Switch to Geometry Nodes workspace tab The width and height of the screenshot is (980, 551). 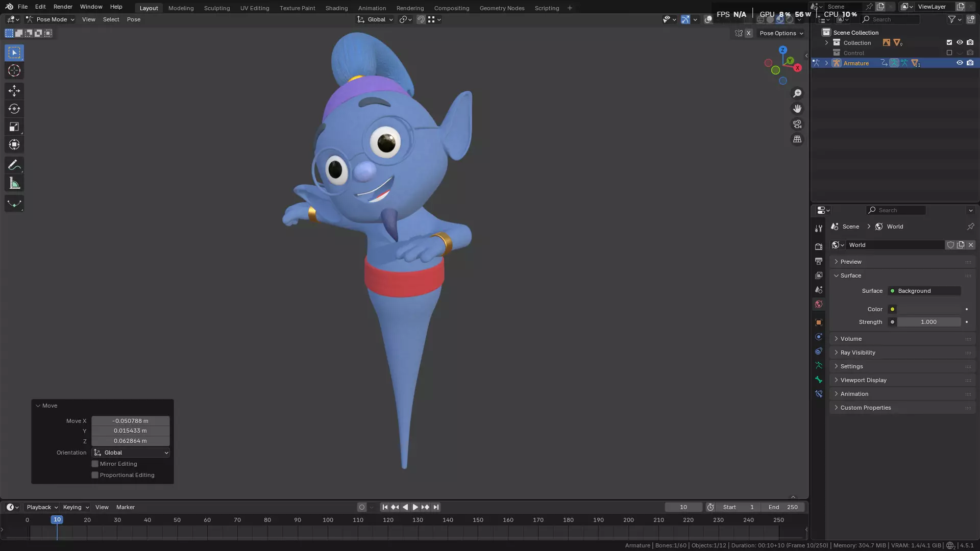[502, 8]
